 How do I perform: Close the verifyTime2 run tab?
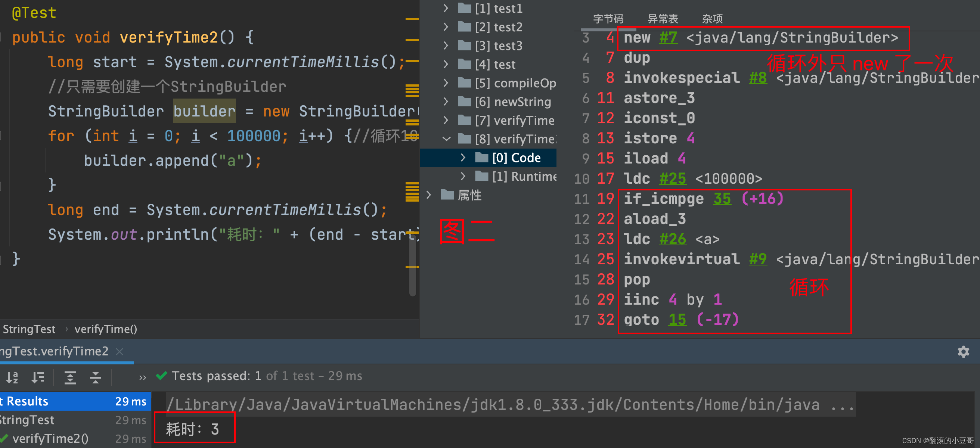120,351
